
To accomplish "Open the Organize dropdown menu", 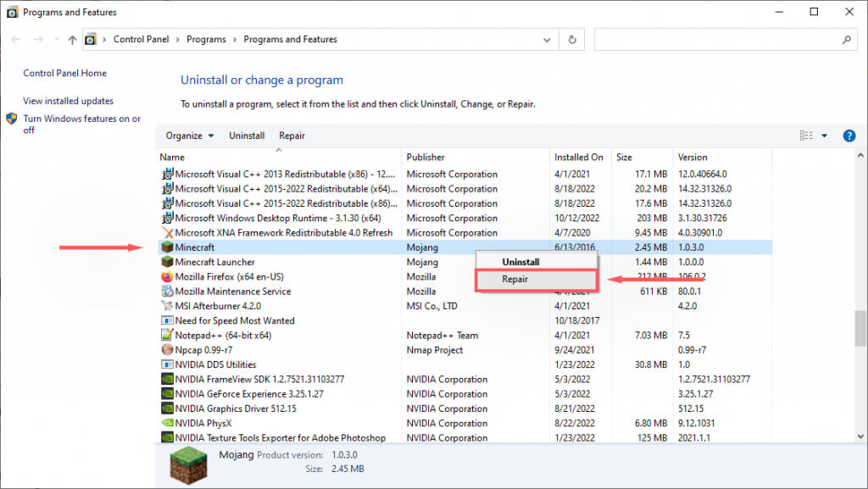I will (189, 136).
